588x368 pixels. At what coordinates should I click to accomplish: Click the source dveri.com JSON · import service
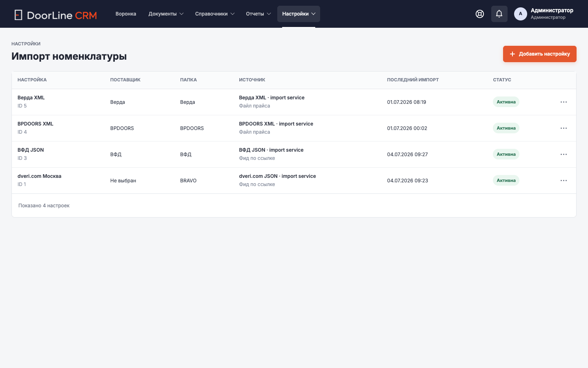[x=277, y=176]
